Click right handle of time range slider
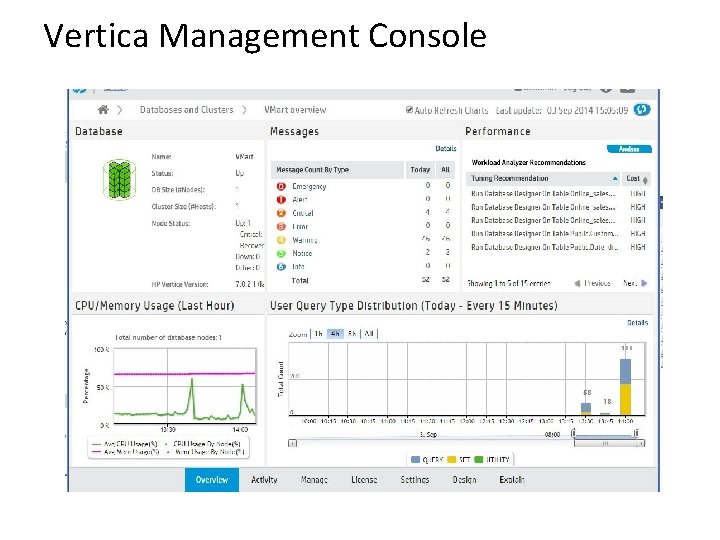Viewport: 720px width, 540px height. point(636,433)
